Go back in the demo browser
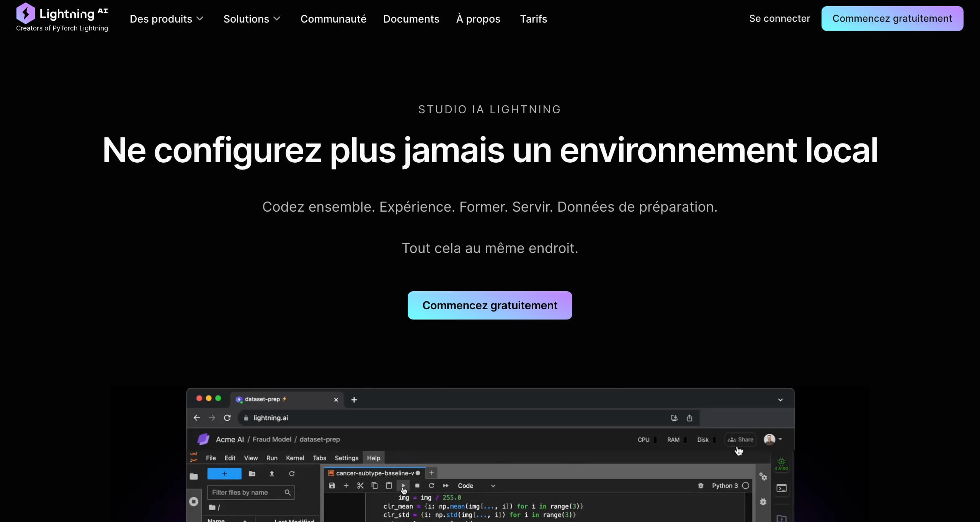The width and height of the screenshot is (980, 522). (197, 418)
